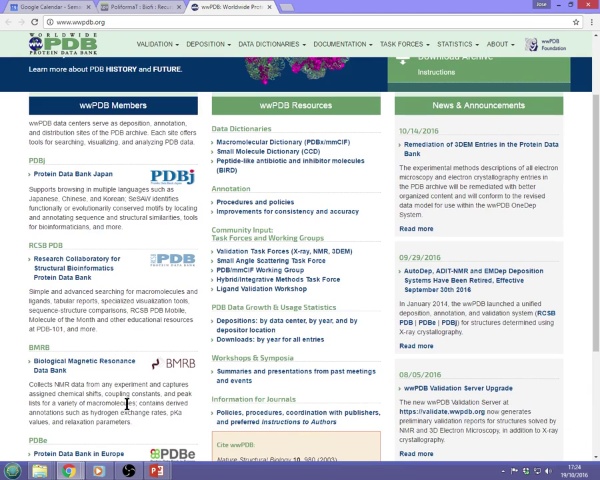Screen dimensions: 600x480
Task: Expand the Task Forces dropdown menu
Action: click(403, 44)
